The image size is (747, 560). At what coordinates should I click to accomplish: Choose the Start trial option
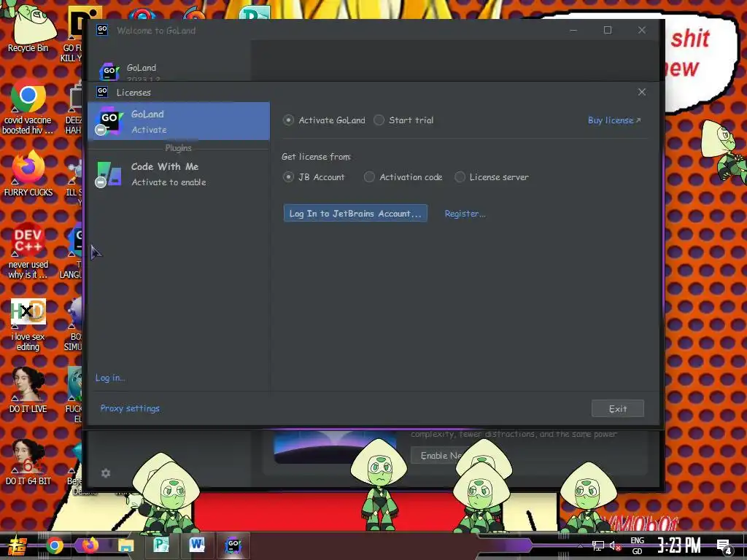pos(379,120)
